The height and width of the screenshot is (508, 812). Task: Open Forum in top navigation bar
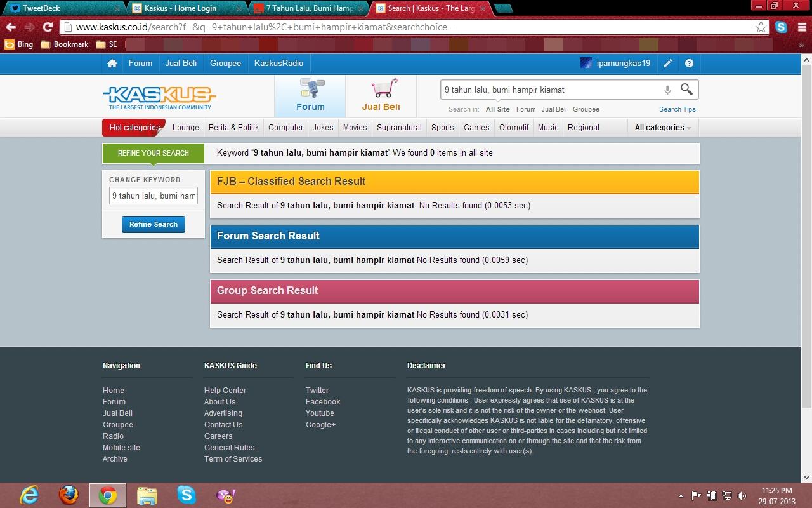pyautogui.click(x=140, y=63)
